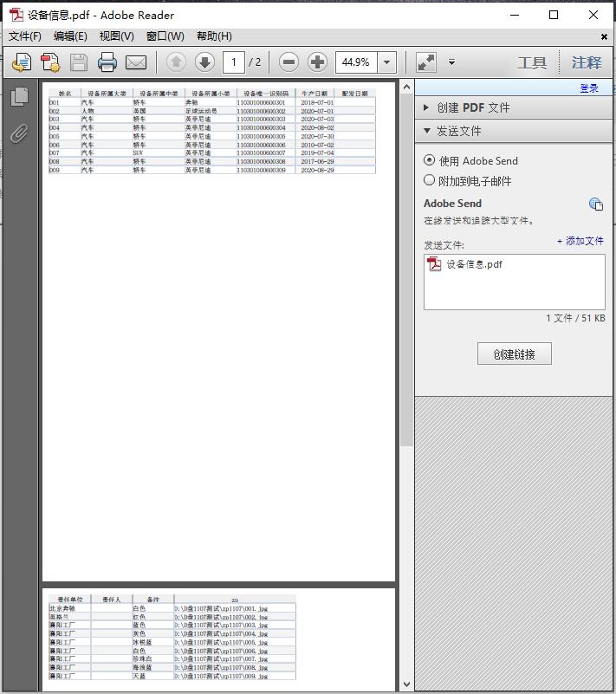Click the vertical scrollbar thumb of document

point(406,270)
